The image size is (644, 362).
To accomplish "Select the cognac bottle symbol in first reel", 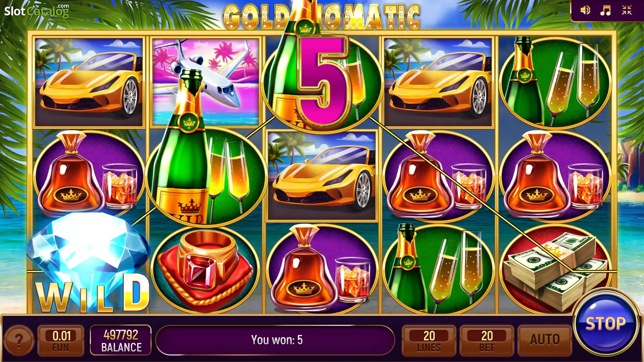I will point(89,174).
